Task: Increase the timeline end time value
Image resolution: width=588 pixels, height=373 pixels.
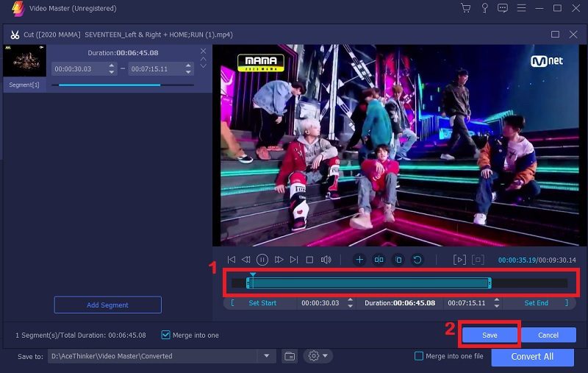Action: point(497,300)
